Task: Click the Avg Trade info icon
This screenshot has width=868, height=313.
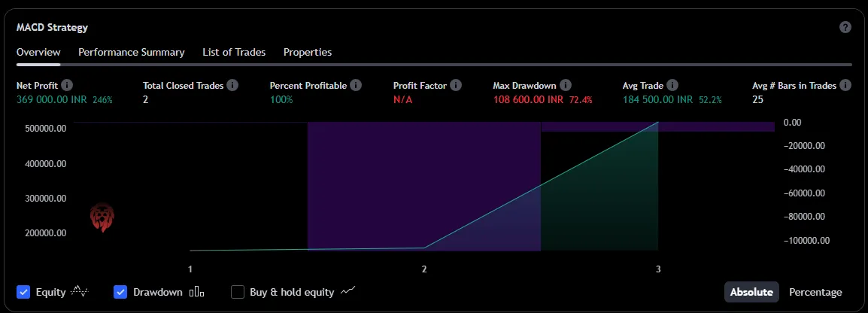Action: click(x=672, y=86)
